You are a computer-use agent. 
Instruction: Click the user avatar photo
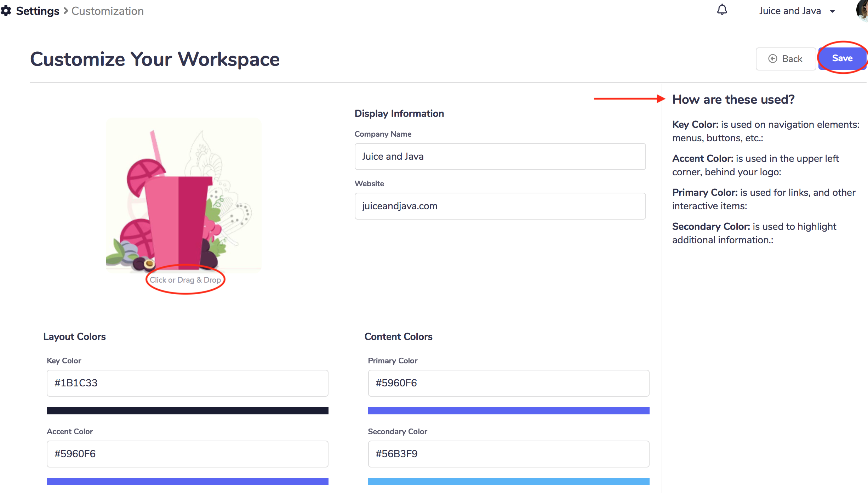862,10
